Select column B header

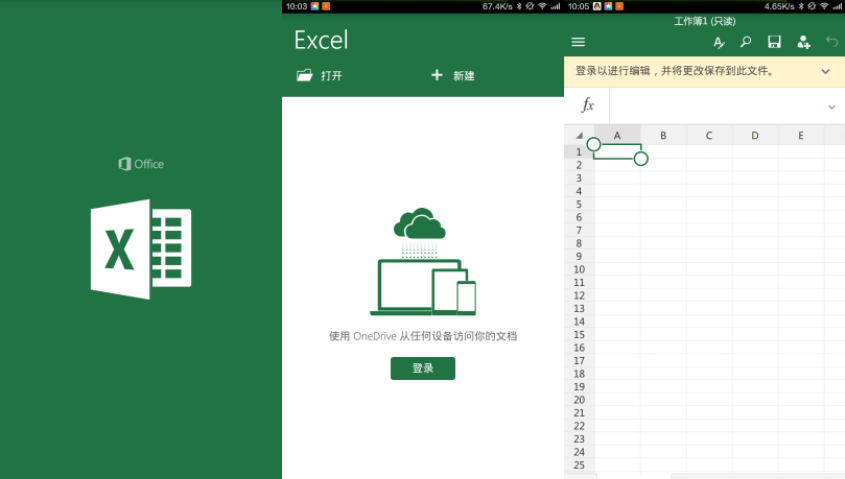[x=663, y=135]
